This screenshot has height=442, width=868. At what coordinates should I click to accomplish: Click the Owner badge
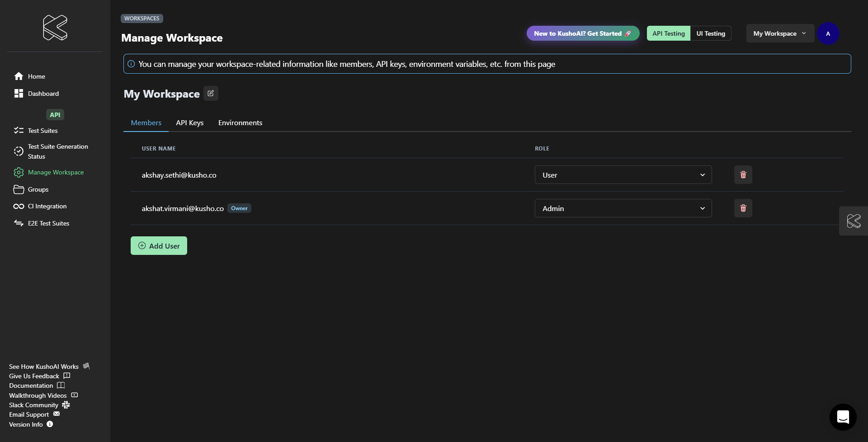click(x=239, y=208)
